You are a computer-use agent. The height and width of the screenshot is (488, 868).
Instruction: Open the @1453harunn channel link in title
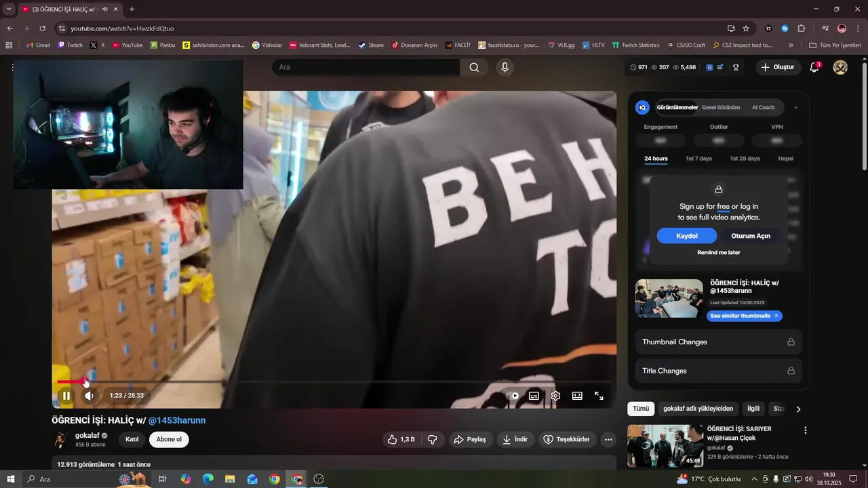tap(177, 420)
